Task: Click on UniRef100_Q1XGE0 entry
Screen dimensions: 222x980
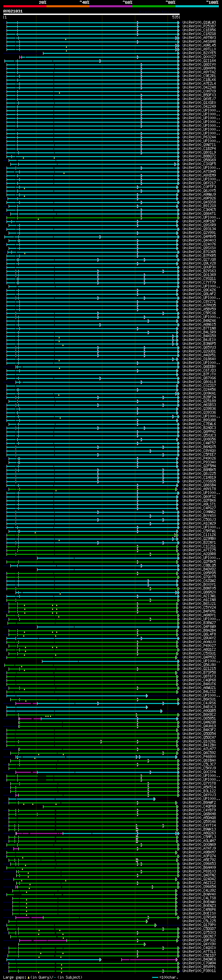Action: (x=199, y=103)
